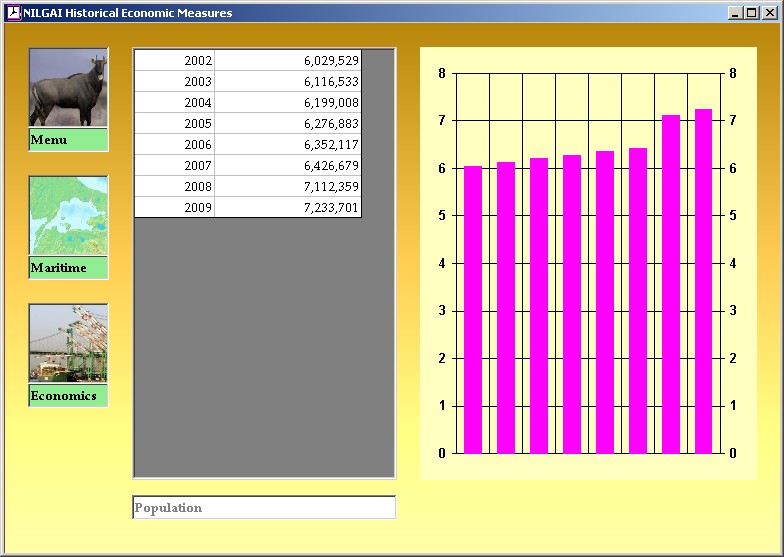Click the 6,276,883 value for 2005

[x=288, y=124]
